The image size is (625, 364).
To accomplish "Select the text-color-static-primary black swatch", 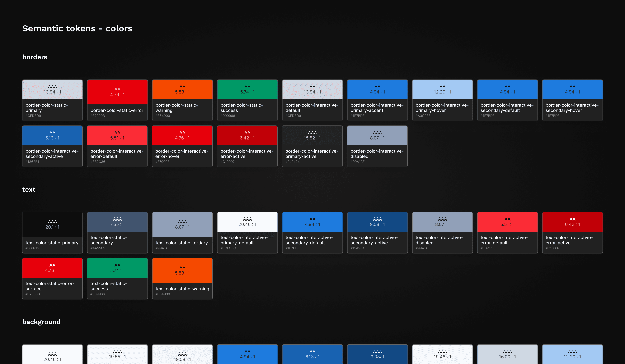I will 52,224.
